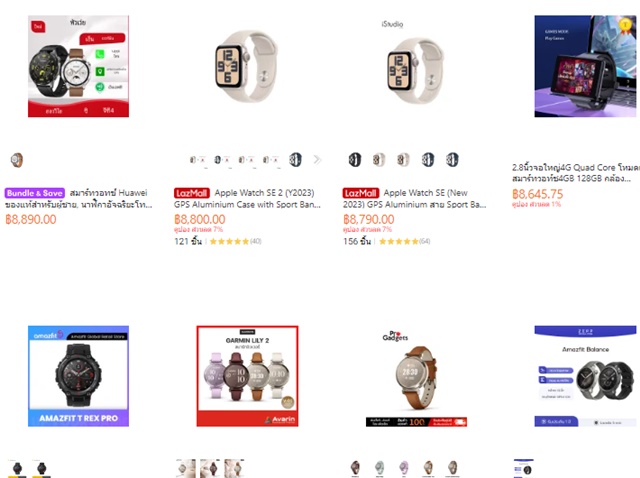Open Amazfit Balance product image
The height and width of the screenshot is (478, 640).
585,376
